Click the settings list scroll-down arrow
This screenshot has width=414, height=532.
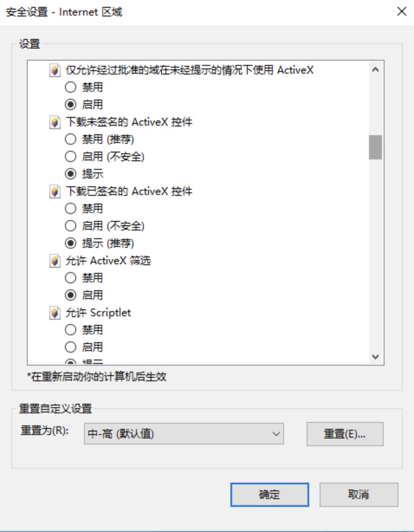click(375, 357)
